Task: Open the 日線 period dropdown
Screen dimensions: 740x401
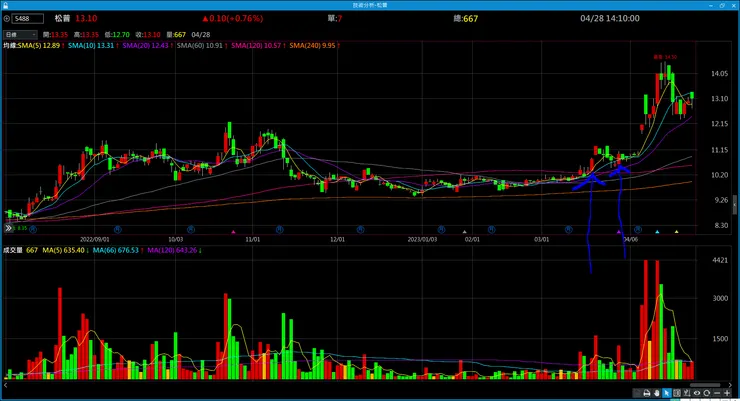Action: point(20,34)
